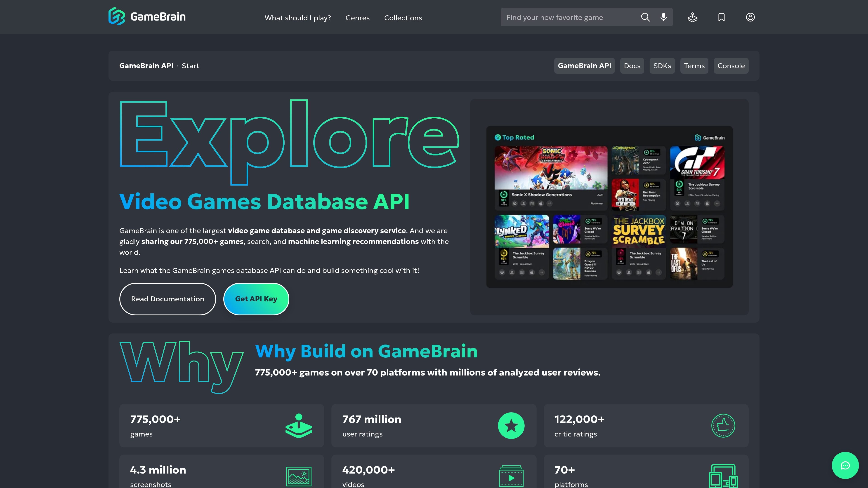Open the Console tab
Viewport: 868px width, 488px height.
click(731, 66)
